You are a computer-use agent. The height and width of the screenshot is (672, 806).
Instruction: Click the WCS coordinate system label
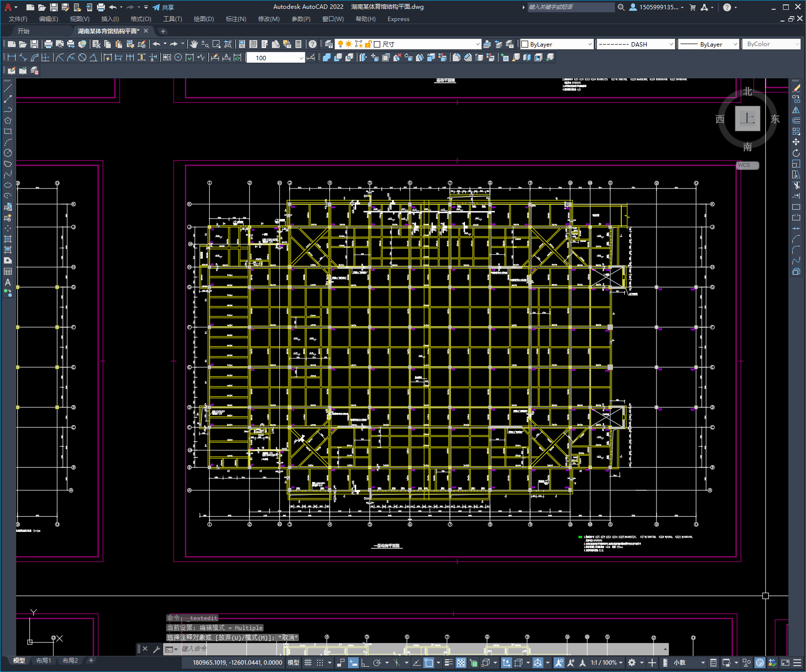(747, 166)
